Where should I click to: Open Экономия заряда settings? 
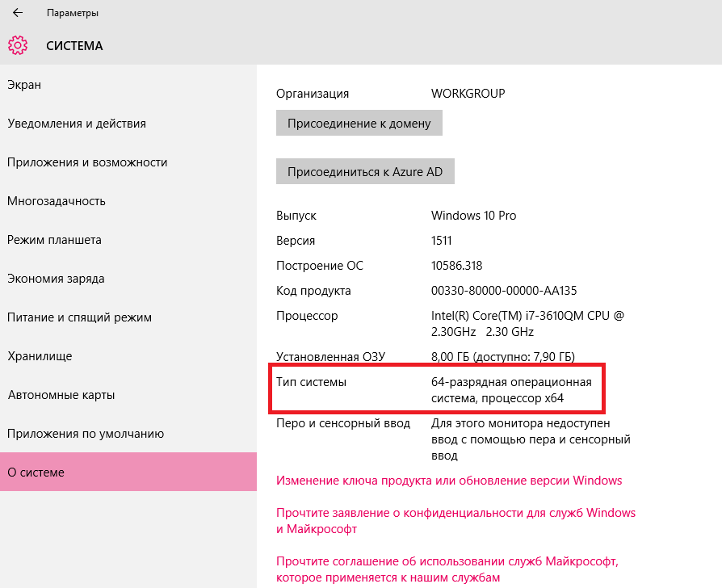click(x=56, y=279)
